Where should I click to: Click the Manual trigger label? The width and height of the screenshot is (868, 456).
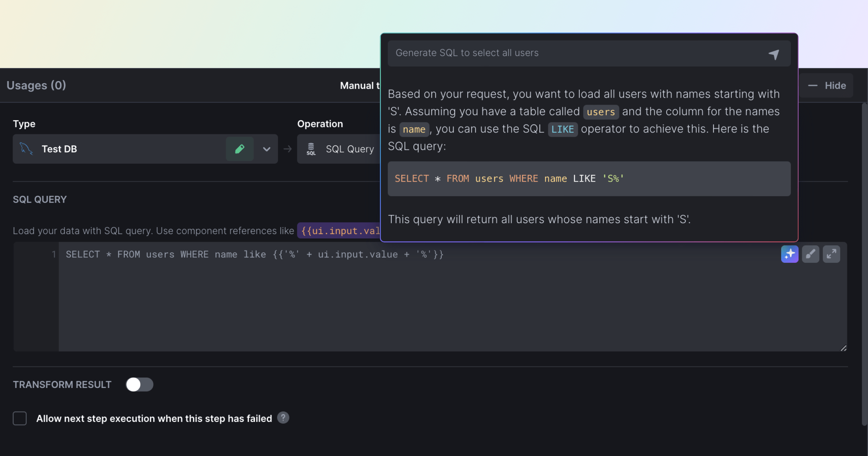(359, 86)
